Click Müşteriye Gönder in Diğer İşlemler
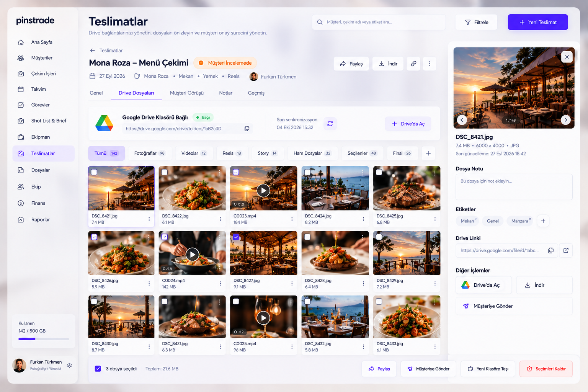Image resolution: width=588 pixels, height=392 pixels. click(x=514, y=306)
